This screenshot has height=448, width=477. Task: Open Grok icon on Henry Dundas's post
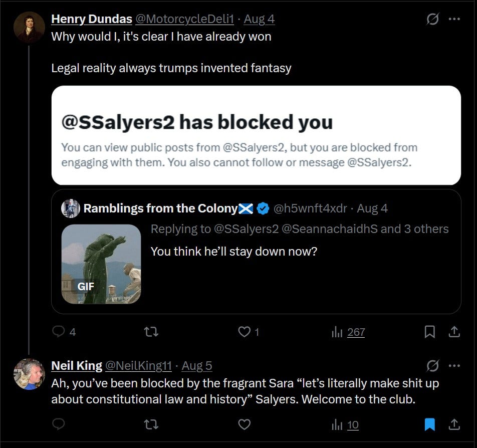432,19
